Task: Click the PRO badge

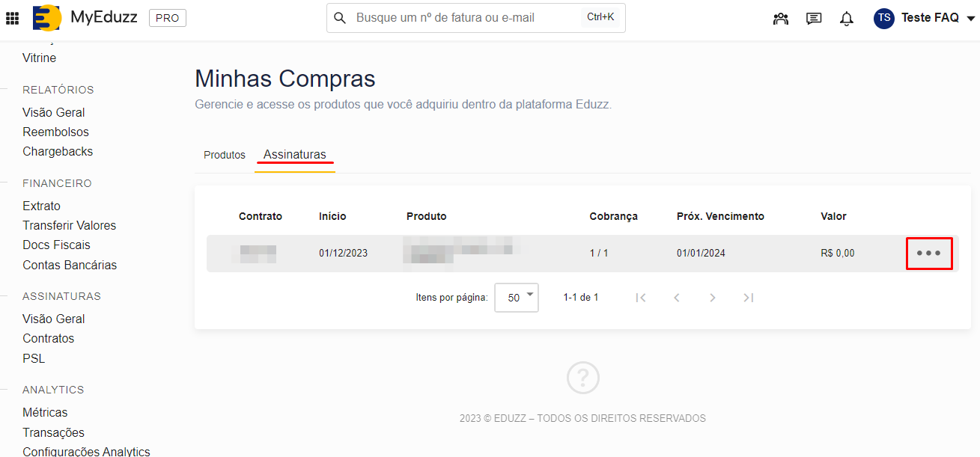Action: coord(167,18)
